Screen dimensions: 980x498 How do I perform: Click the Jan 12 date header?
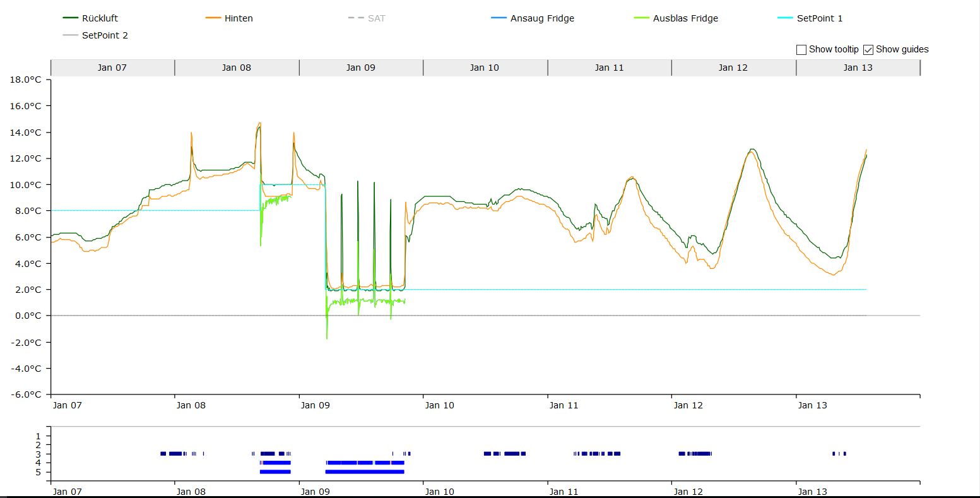[733, 68]
